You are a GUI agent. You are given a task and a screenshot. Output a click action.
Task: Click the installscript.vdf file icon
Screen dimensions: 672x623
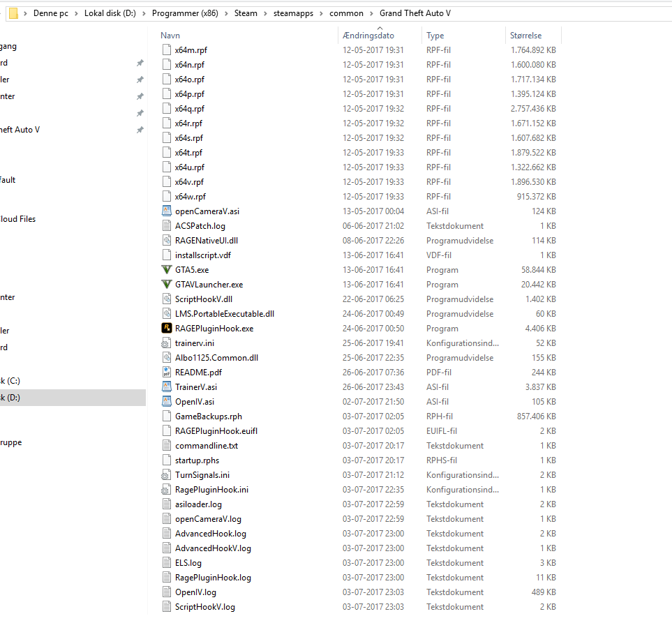167,255
